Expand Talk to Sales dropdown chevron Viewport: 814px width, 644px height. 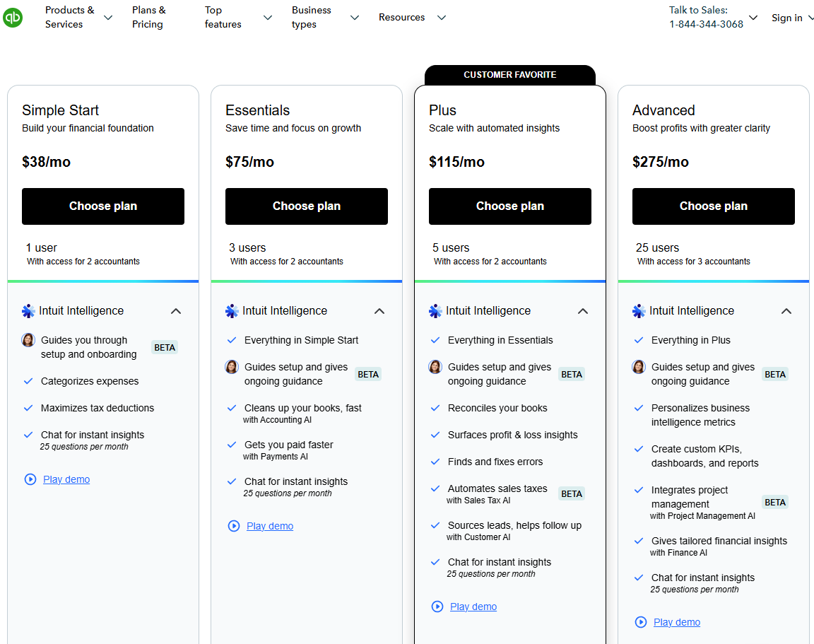[x=753, y=18]
